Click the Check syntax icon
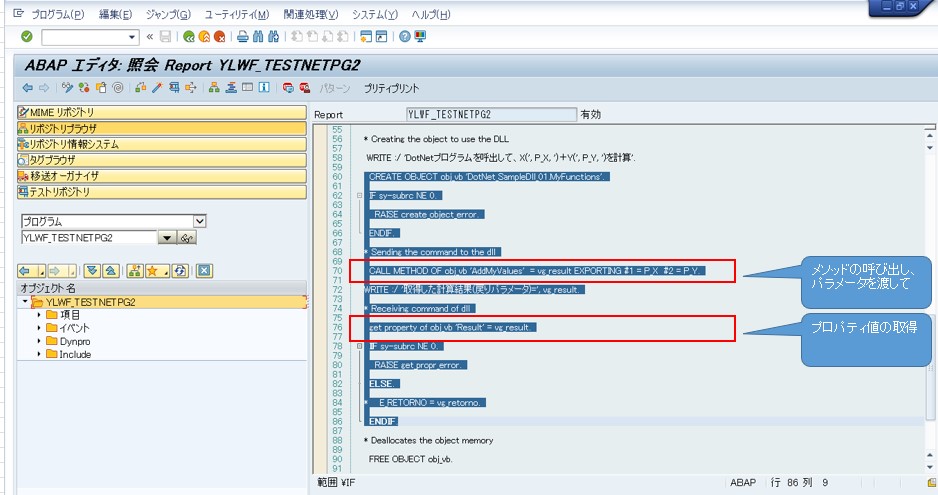 tap(141, 88)
